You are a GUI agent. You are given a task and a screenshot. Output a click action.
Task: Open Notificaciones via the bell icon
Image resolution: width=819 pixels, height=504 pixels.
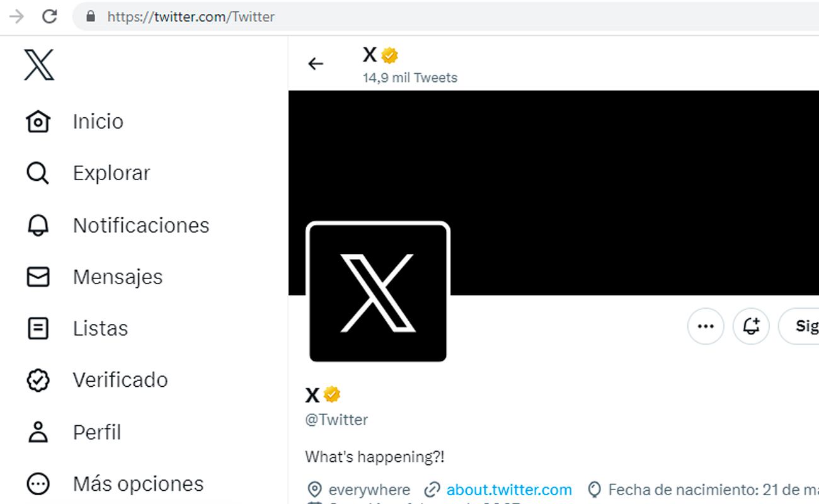[x=38, y=225]
